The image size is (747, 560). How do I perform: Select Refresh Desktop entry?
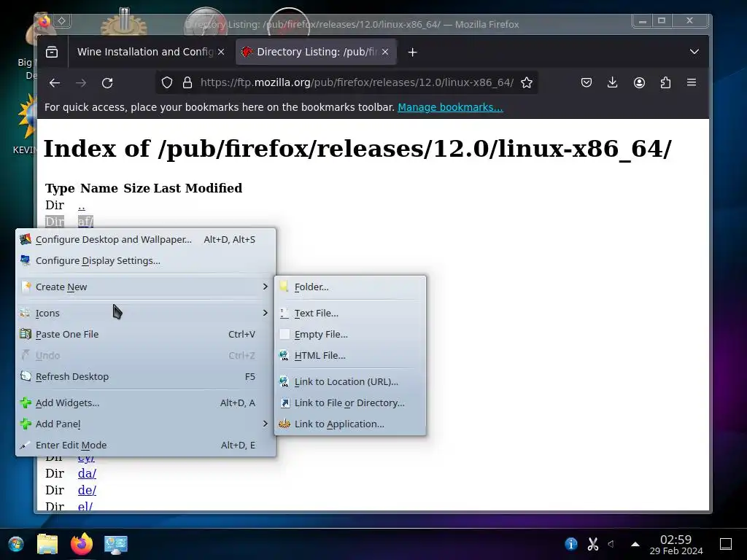[146, 377]
